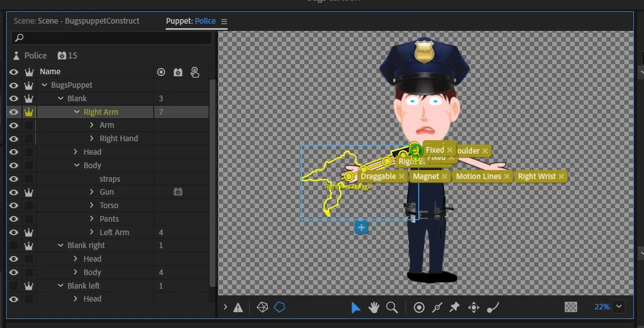Select the green origin handle at shoulder
The width and height of the screenshot is (644, 328).
(x=416, y=151)
